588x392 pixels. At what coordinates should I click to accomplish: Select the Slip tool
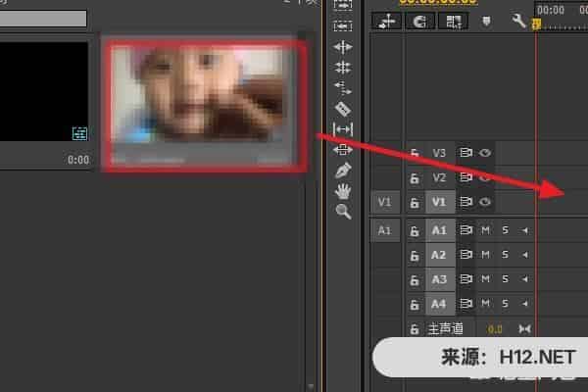coord(343,129)
